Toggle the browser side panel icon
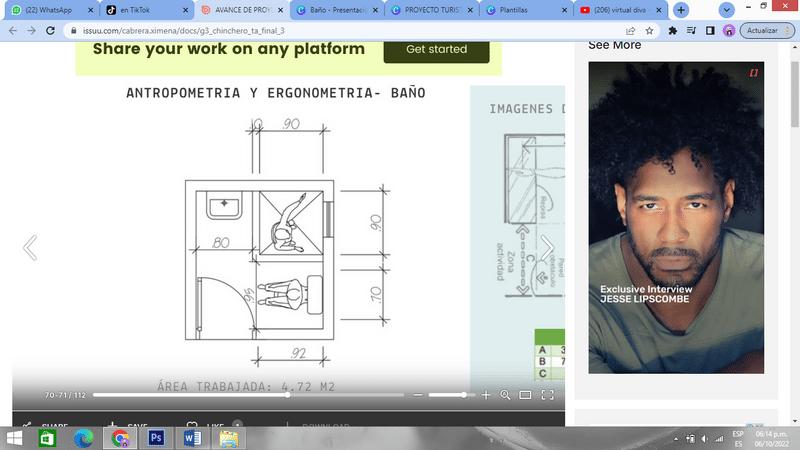 pos(710,31)
